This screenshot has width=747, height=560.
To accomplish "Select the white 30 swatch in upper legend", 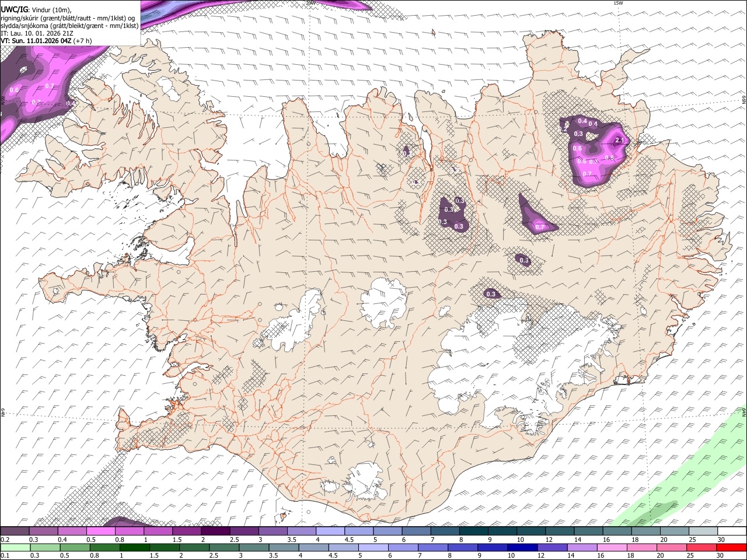I will [732, 531].
